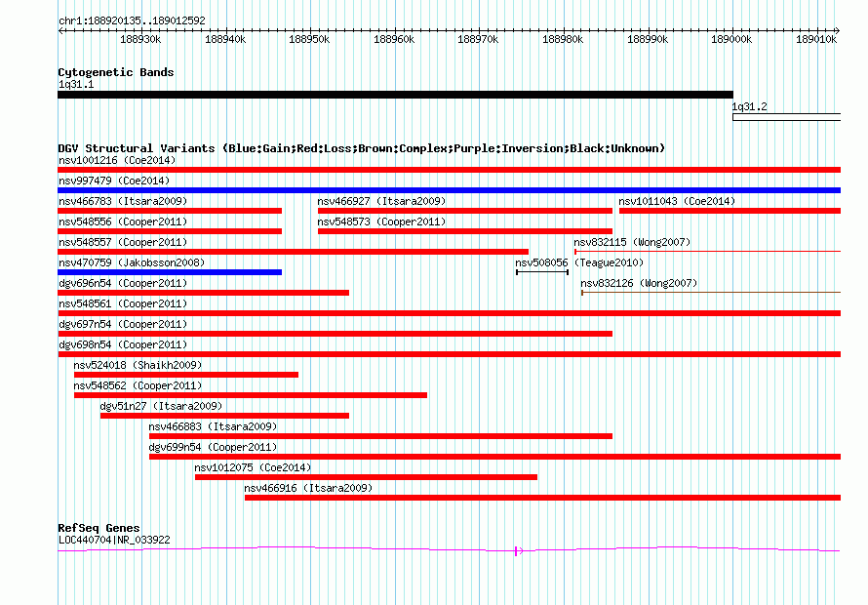Open dgv697n54 (Cooper2011) variant
Screen dimensions: 868x605
pyautogui.click(x=335, y=334)
